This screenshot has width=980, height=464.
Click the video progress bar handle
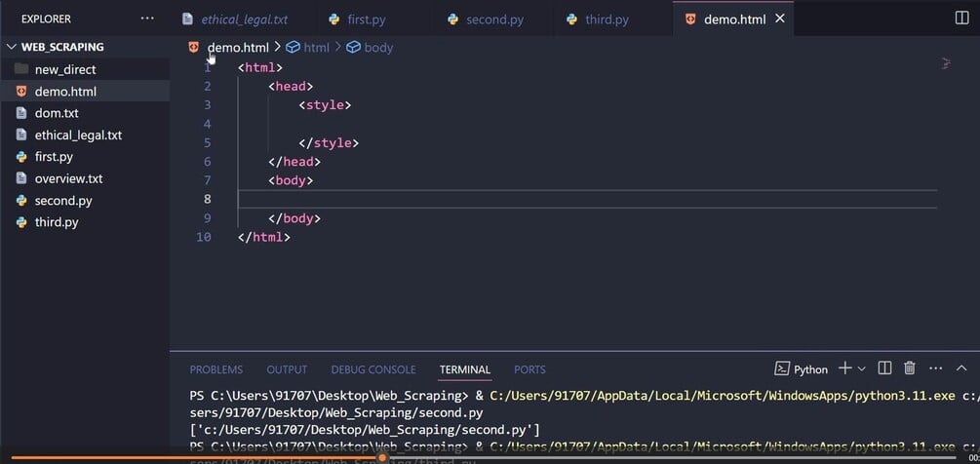coord(382,457)
